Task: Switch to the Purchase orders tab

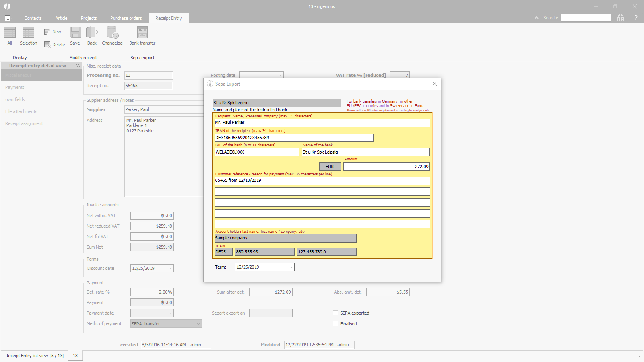Action: (x=126, y=18)
